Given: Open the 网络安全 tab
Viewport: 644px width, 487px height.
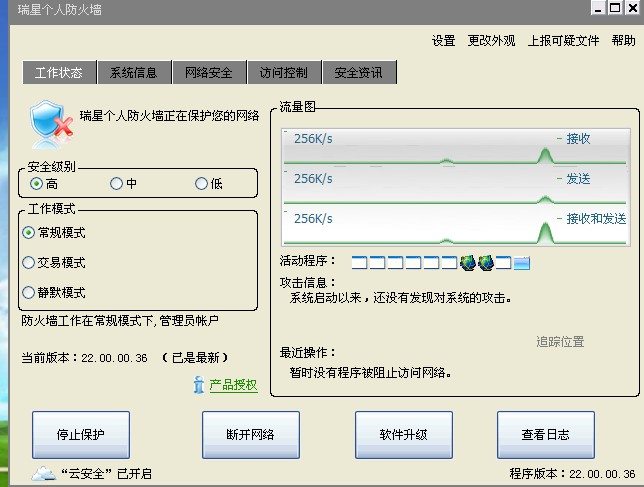Looking at the screenshot, I should coord(209,72).
